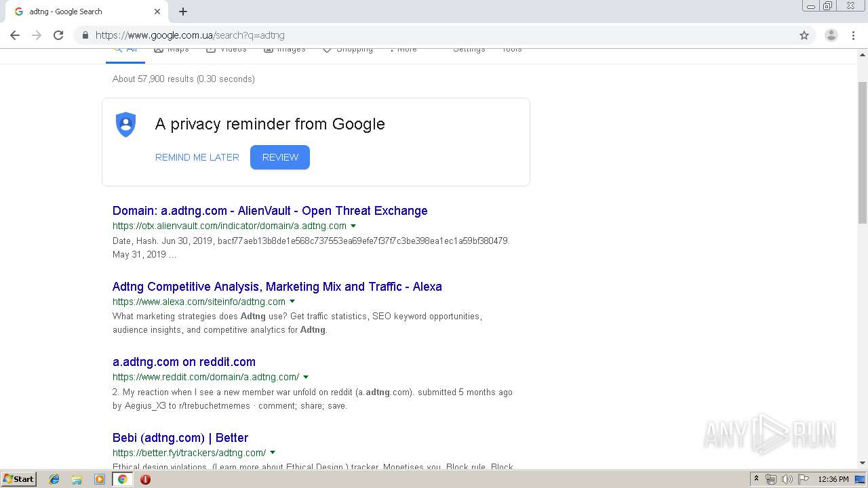Open file explorer folder in taskbar
The height and width of the screenshot is (488, 868).
point(77,479)
